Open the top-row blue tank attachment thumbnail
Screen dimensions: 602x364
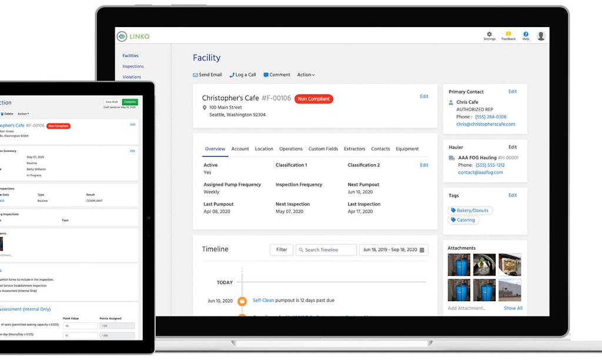(x=459, y=265)
